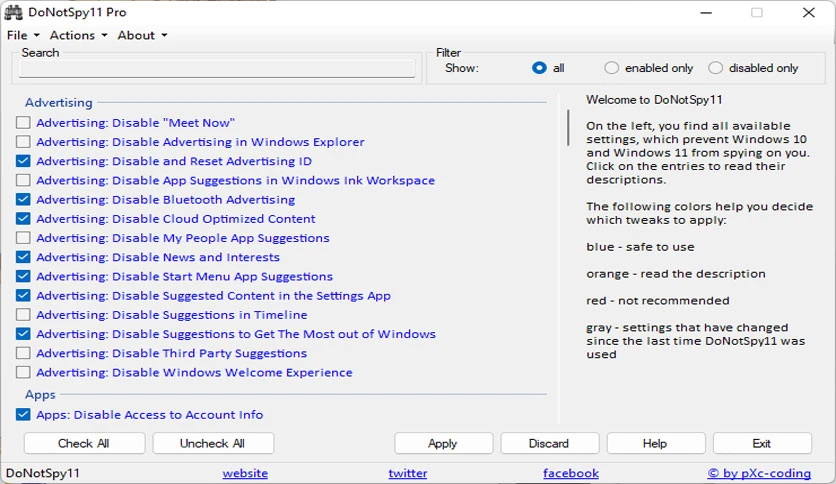Screen dimensions: 836x484
Task: Check Disable "Meet Now" checkbox
Action: coord(23,123)
